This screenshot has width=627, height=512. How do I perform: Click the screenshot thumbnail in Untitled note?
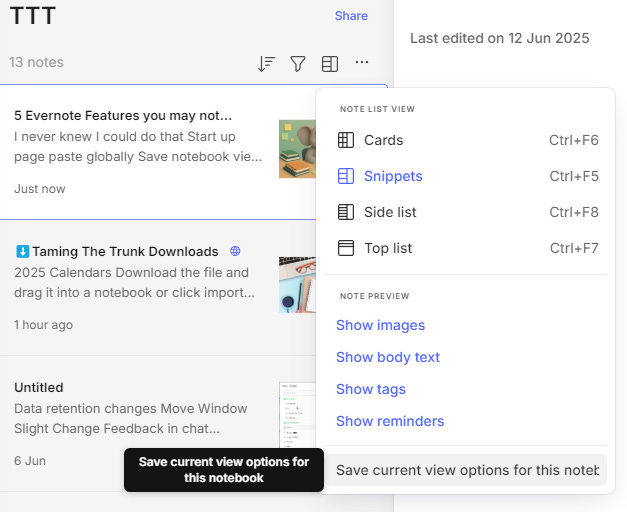(x=298, y=415)
